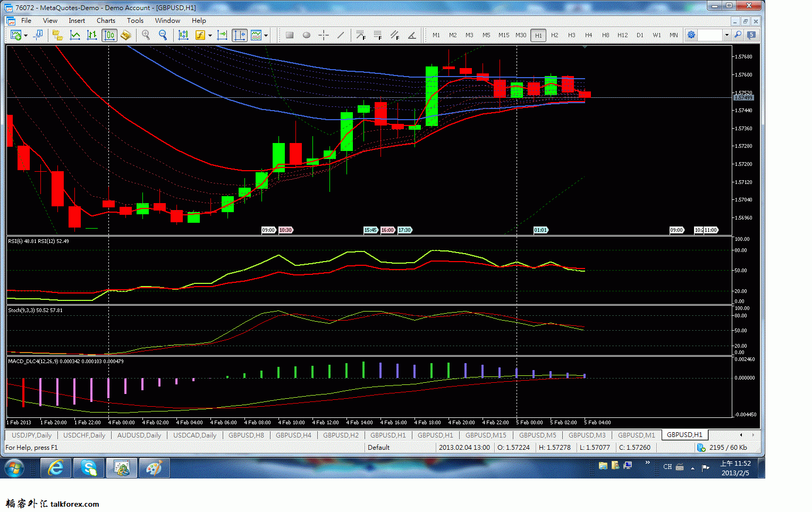The image size is (812, 512).
Task: Open the Window menu
Action: 167,21
